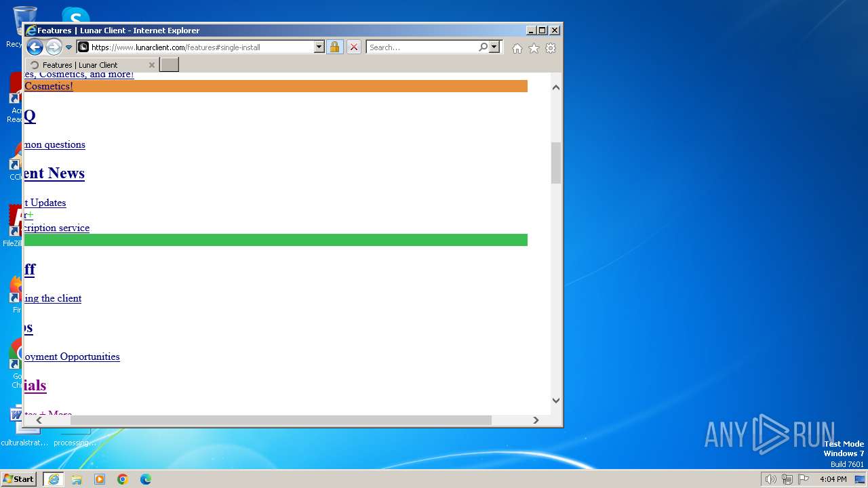Launch Google Chrome from the taskbar
This screenshot has width=868, height=488.
pyautogui.click(x=123, y=479)
